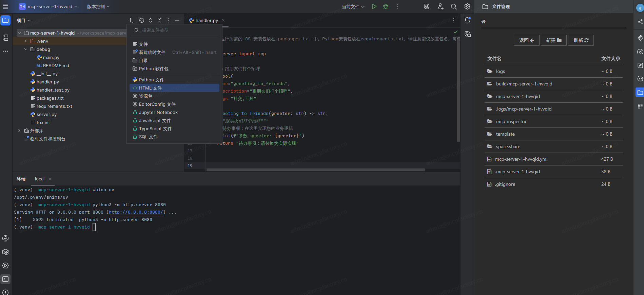The width and height of the screenshot is (644, 295).
Task: Click the 刷新 refresh button
Action: click(x=581, y=40)
